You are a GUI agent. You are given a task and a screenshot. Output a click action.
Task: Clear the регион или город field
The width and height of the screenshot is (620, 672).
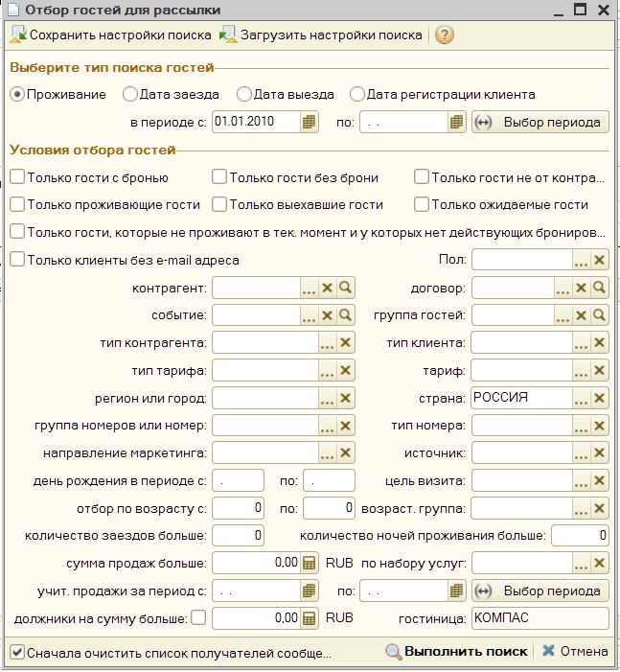point(345,398)
